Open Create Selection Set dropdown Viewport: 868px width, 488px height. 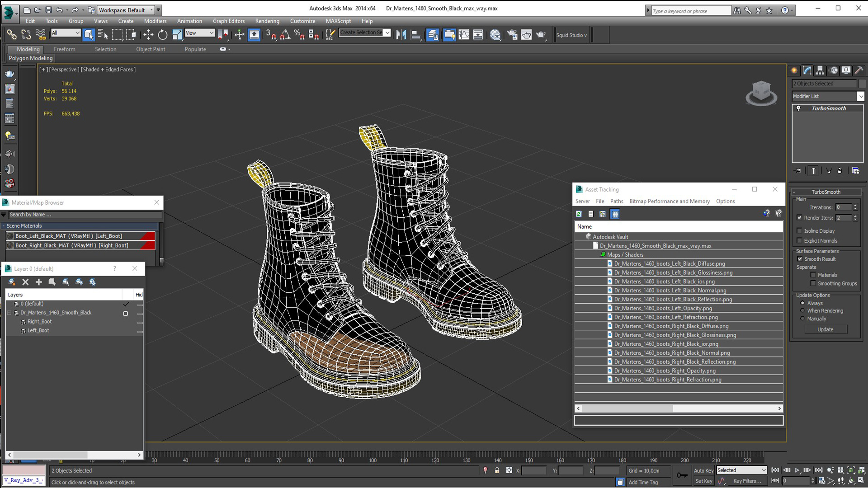[387, 33]
